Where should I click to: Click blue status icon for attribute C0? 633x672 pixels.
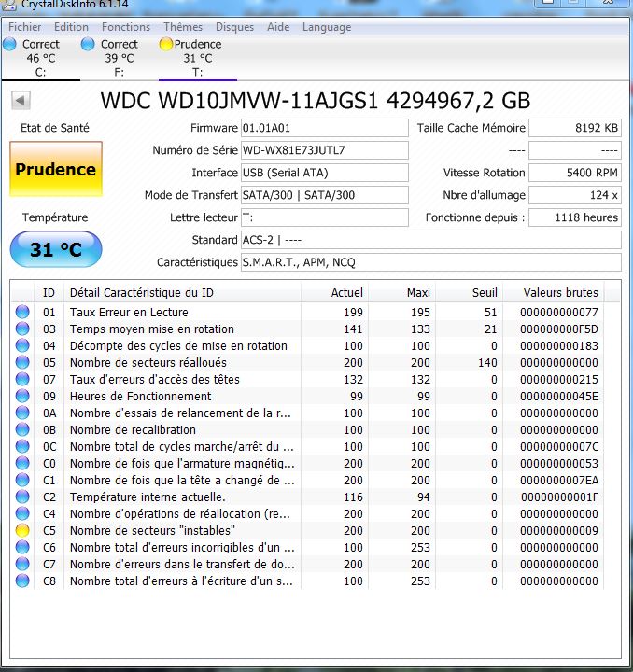22,463
